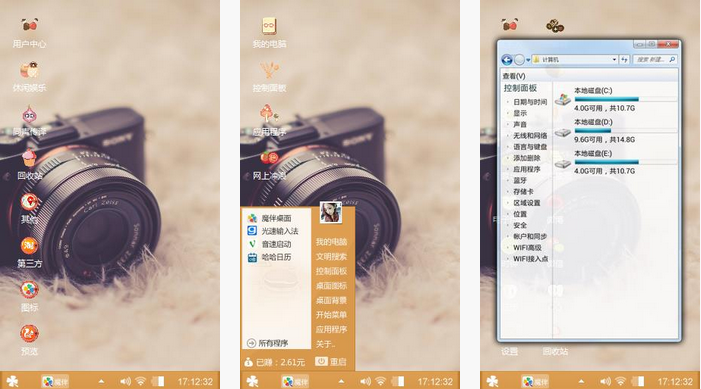The width and height of the screenshot is (701, 389).
Task: Open the cupcake 回收站 desktop icon
Action: pyautogui.click(x=29, y=158)
